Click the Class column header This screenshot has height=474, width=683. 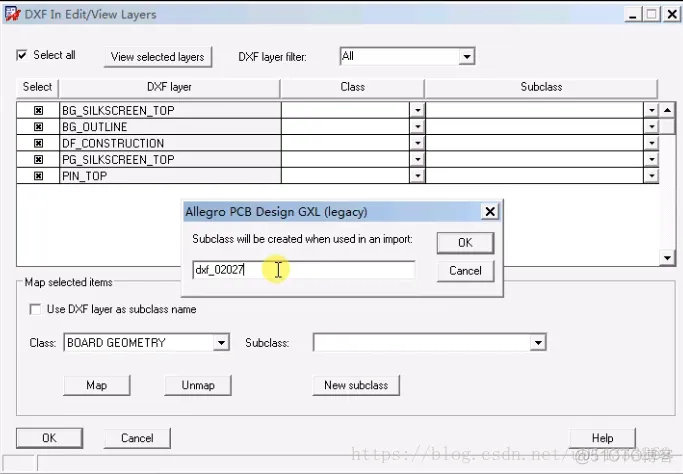(x=352, y=87)
